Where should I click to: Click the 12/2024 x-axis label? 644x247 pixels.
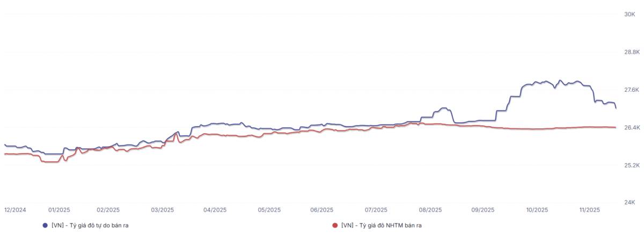[x=15, y=210]
